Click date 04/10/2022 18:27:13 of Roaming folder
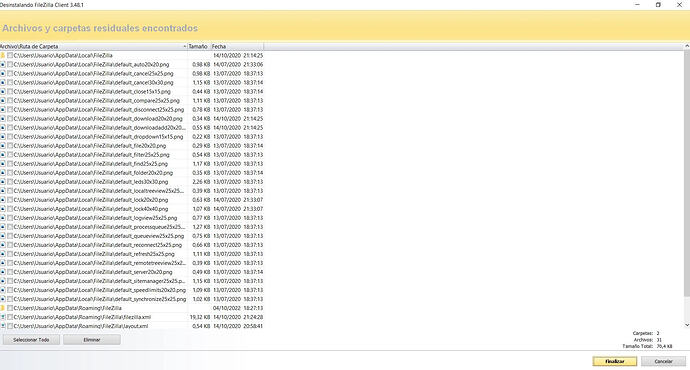 238,308
